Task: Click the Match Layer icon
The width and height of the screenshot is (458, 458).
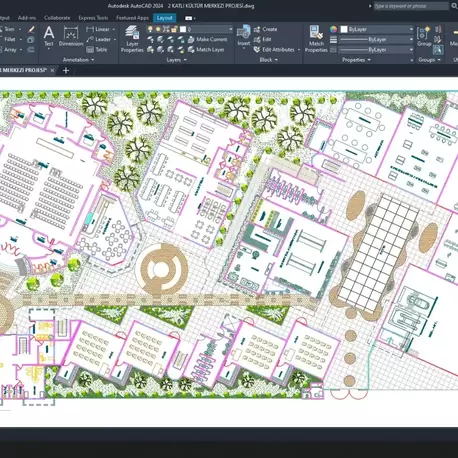Action: click(191, 50)
